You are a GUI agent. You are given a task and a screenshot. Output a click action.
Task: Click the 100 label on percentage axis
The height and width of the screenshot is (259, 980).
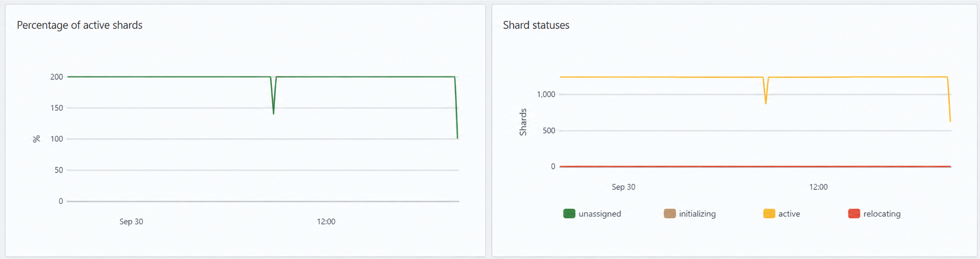click(57, 139)
